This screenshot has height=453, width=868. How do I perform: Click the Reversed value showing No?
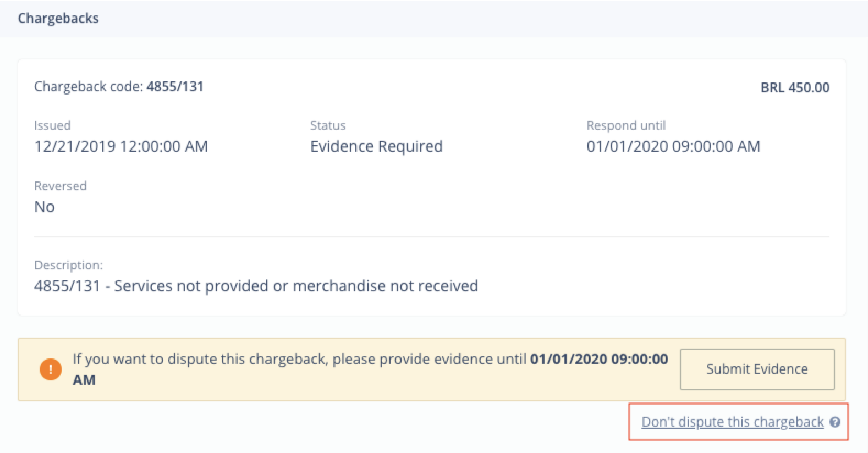click(x=45, y=207)
